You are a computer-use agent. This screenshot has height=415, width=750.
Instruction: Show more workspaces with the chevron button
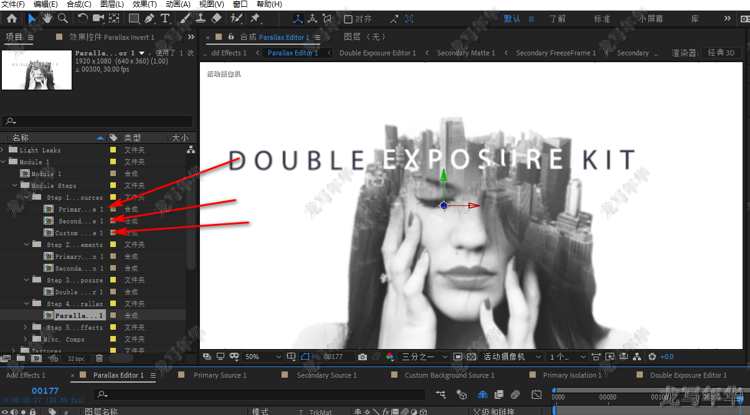coord(727,19)
